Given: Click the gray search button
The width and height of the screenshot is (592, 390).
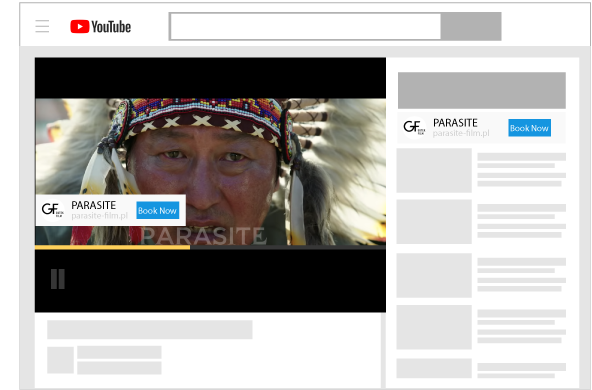Looking at the screenshot, I should click(471, 26).
